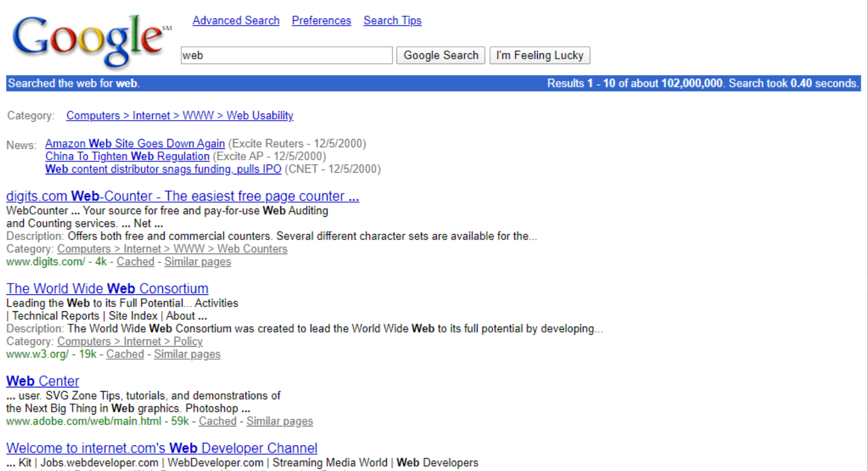Click the www.digits.com/ green URL text
Image resolution: width=868 pixels, height=471 pixels.
coord(46,262)
